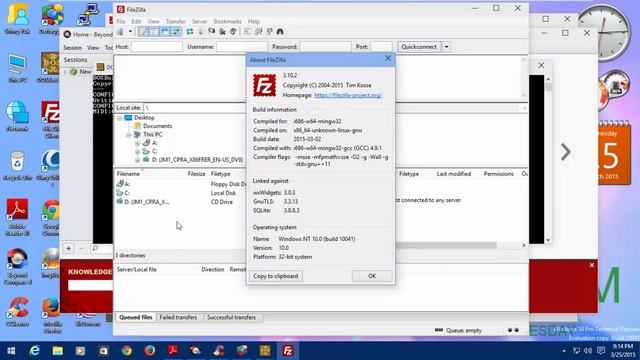
Task: Open the Server menu
Action: click(200, 21)
